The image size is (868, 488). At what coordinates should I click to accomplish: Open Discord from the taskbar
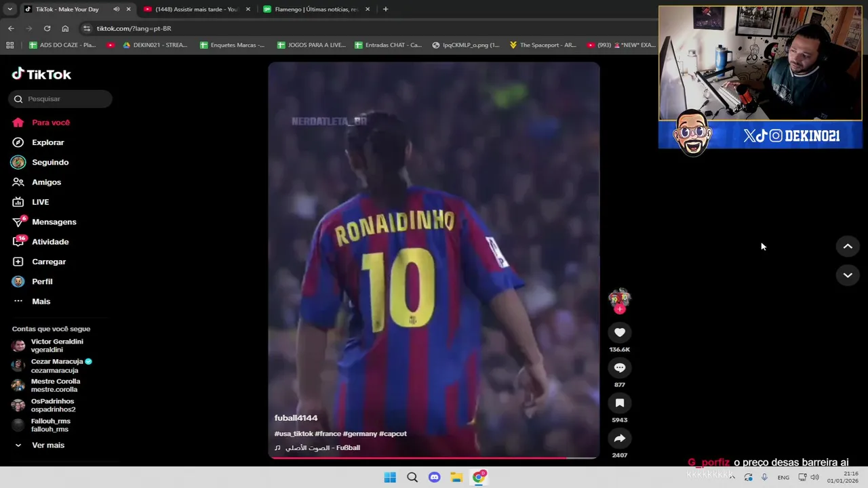pyautogui.click(x=435, y=477)
